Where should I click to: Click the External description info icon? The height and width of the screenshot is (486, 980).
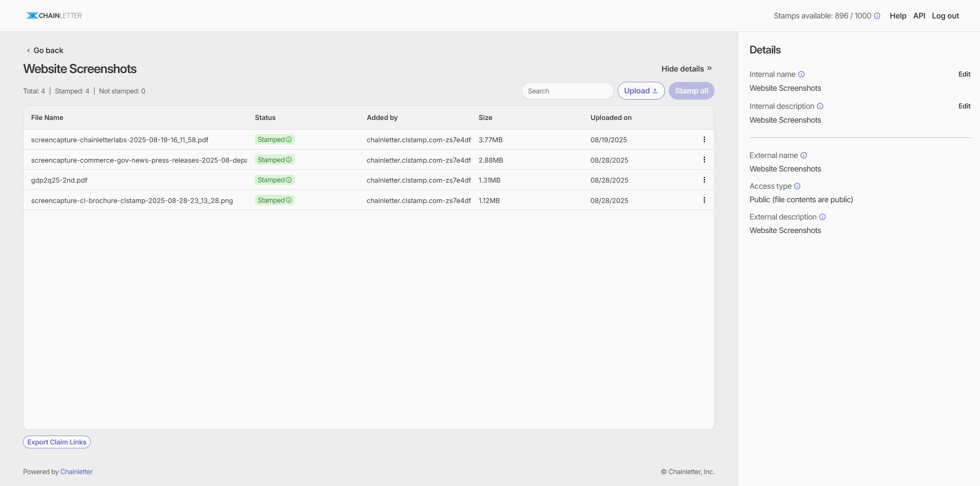click(x=822, y=217)
